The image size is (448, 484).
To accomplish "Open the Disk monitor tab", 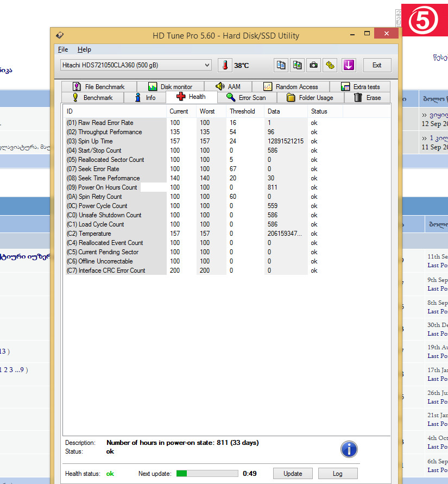I will coord(170,87).
